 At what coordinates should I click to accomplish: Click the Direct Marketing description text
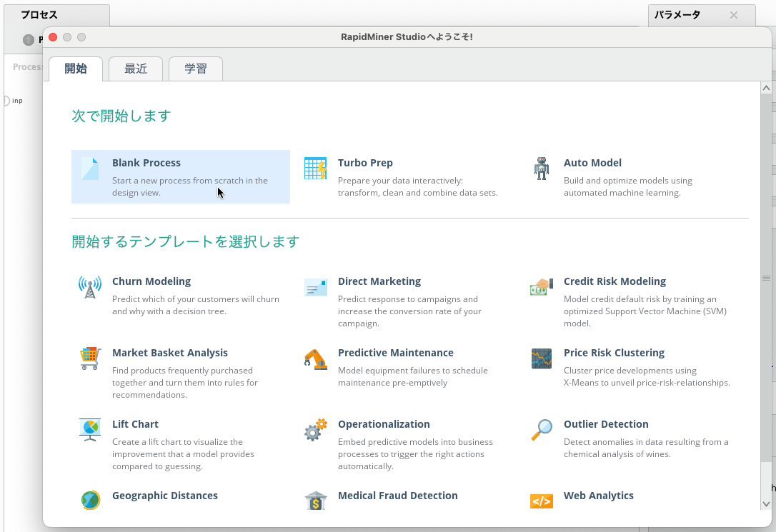pos(409,311)
